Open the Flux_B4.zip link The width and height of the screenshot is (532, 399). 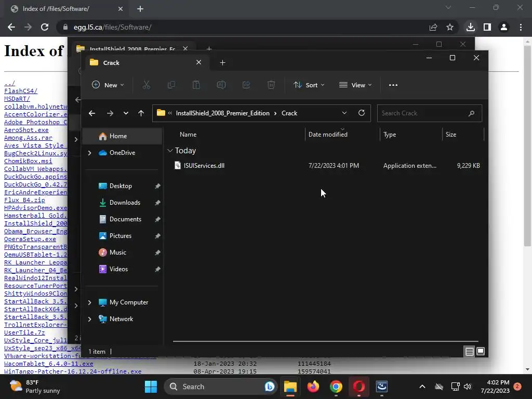coord(24,200)
